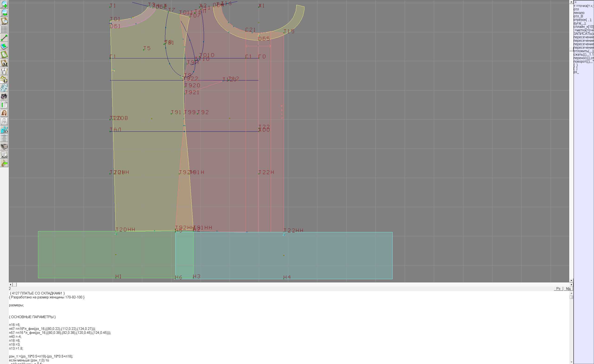This screenshot has width=594, height=364.
Task: Select the line segment drawing tool
Action: (4, 38)
